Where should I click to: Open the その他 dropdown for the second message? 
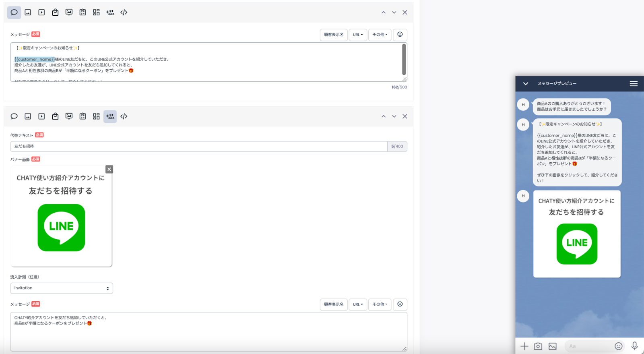click(380, 304)
